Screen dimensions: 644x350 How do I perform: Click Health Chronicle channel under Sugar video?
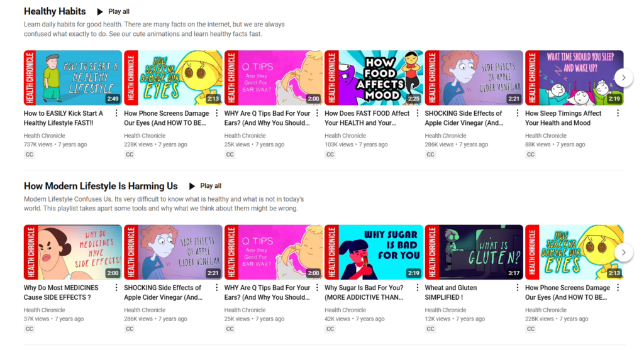345,310
